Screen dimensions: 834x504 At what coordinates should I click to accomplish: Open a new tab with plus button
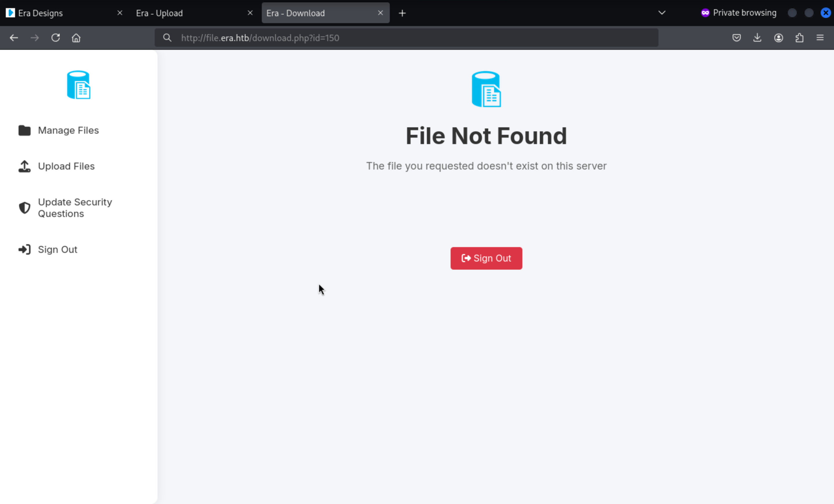pos(402,13)
